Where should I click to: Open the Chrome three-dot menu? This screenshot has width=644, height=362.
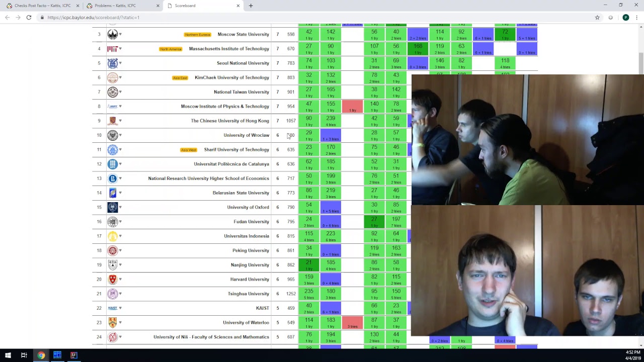click(636, 17)
